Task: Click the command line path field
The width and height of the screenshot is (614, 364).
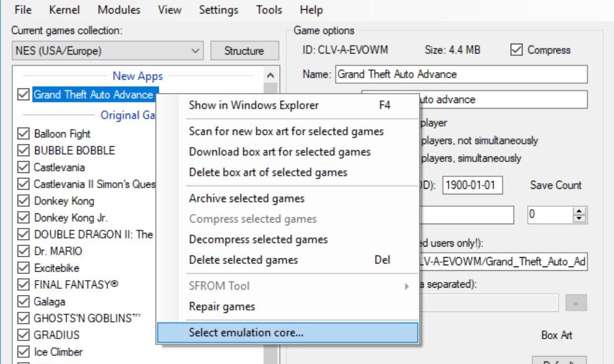Action: tap(503, 262)
